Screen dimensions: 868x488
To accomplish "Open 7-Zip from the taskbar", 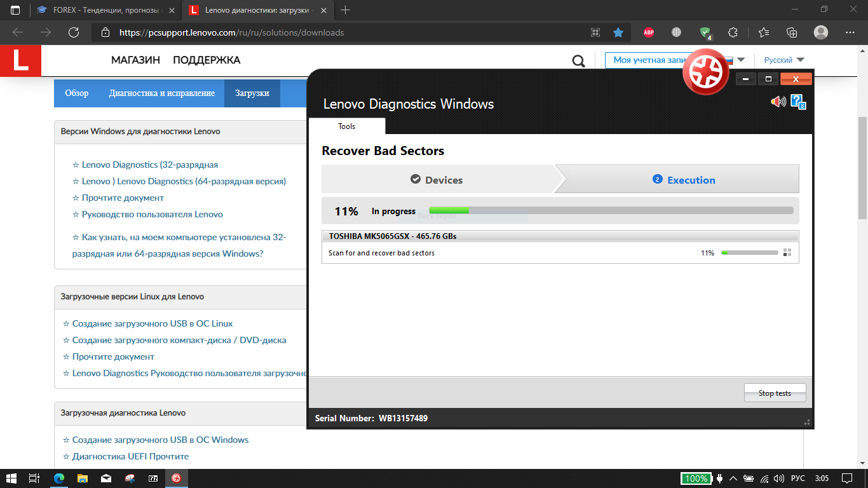I will click(x=153, y=478).
